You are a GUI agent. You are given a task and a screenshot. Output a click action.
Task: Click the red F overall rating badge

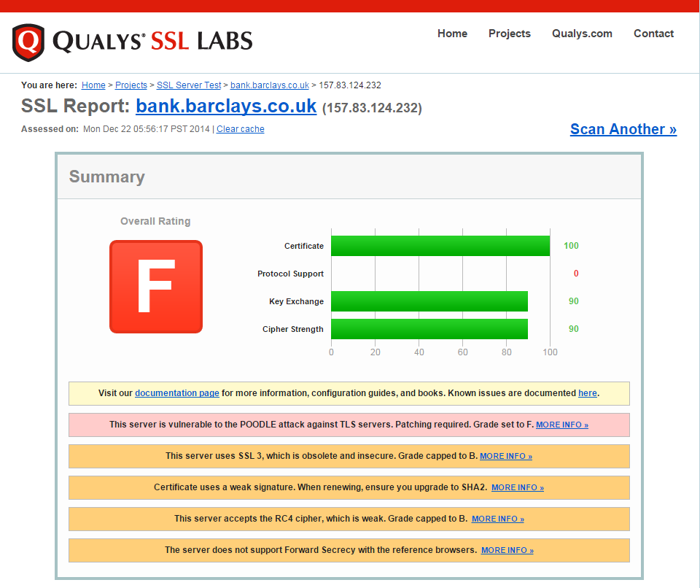pos(156,287)
